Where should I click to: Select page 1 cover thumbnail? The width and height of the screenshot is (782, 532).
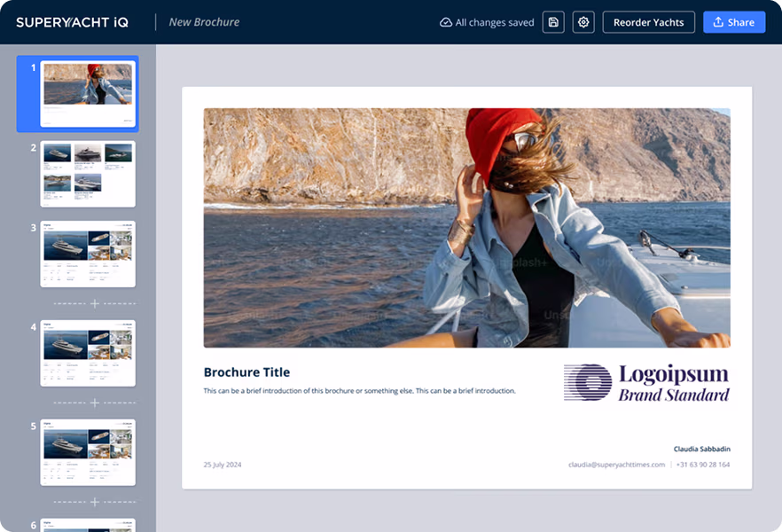point(87,93)
